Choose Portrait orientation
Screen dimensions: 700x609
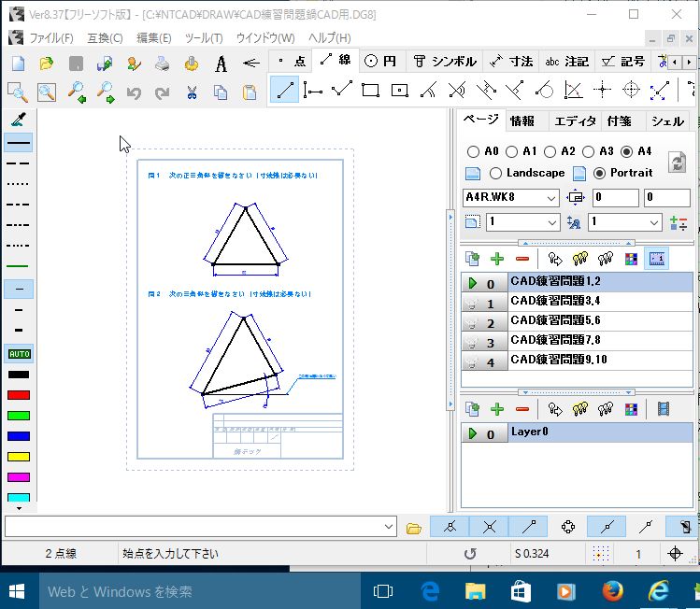[x=600, y=173]
